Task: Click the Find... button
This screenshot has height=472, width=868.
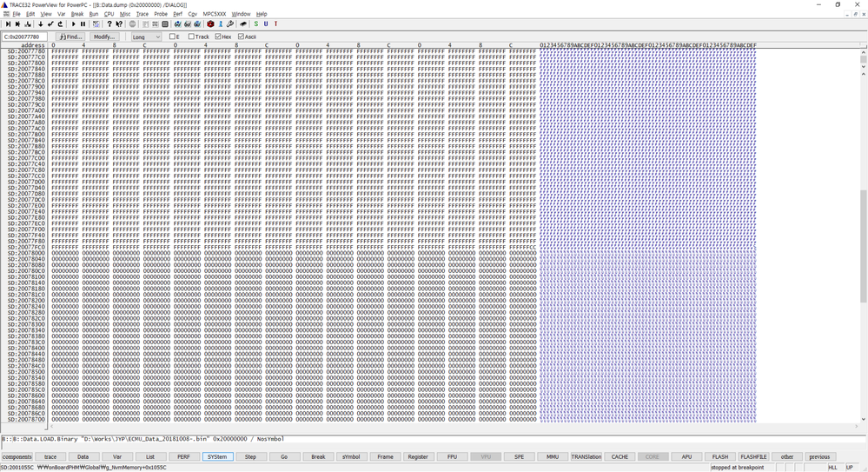Action: pos(70,37)
